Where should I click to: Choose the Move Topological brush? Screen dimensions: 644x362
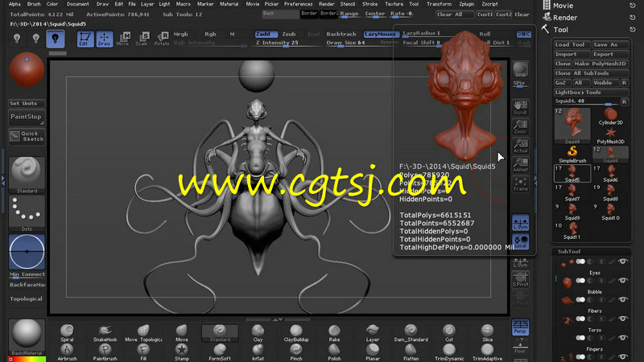[x=143, y=333]
